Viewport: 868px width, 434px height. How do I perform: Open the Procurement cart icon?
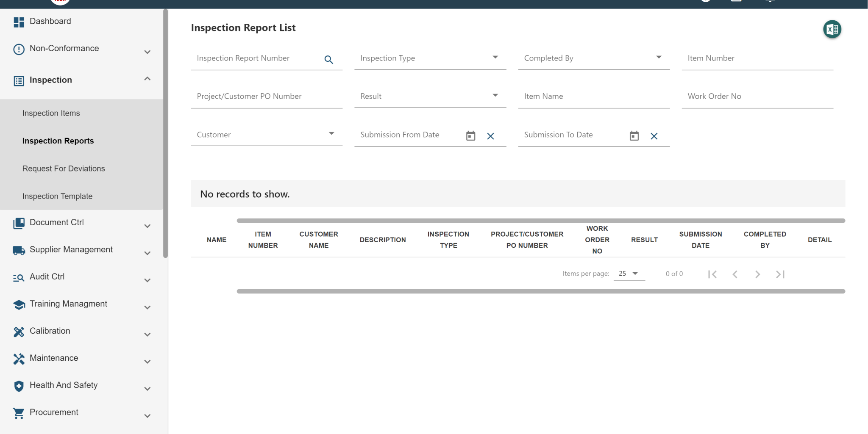(x=19, y=412)
